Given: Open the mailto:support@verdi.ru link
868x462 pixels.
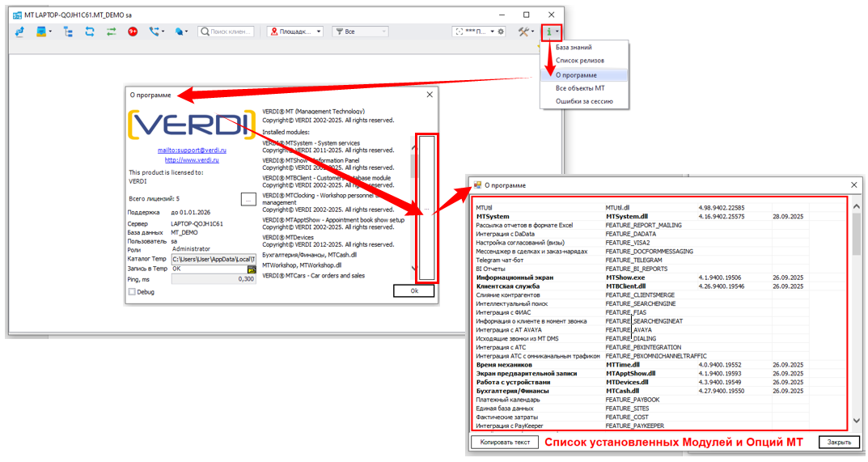Looking at the screenshot, I should [192, 150].
